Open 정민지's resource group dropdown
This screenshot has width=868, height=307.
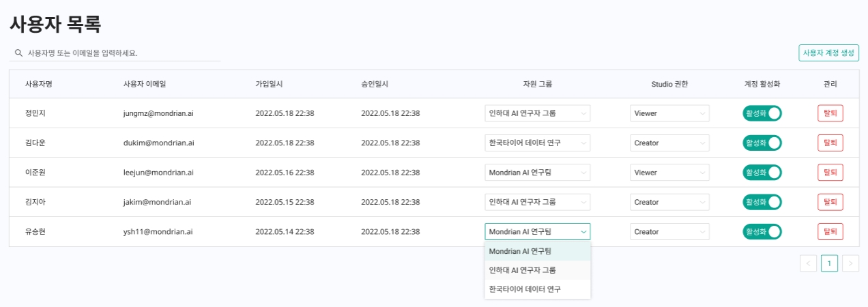tap(537, 113)
